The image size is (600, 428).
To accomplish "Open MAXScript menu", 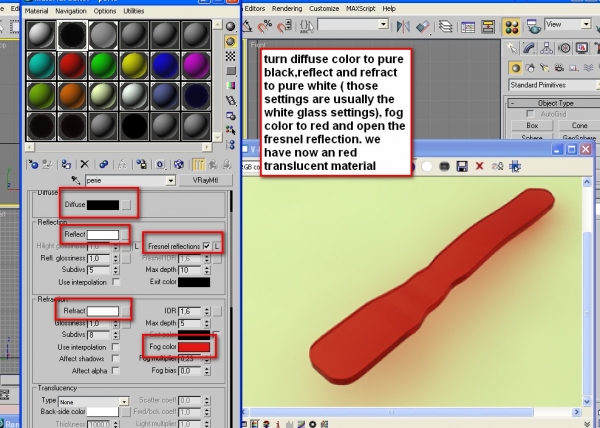I will click(x=360, y=8).
